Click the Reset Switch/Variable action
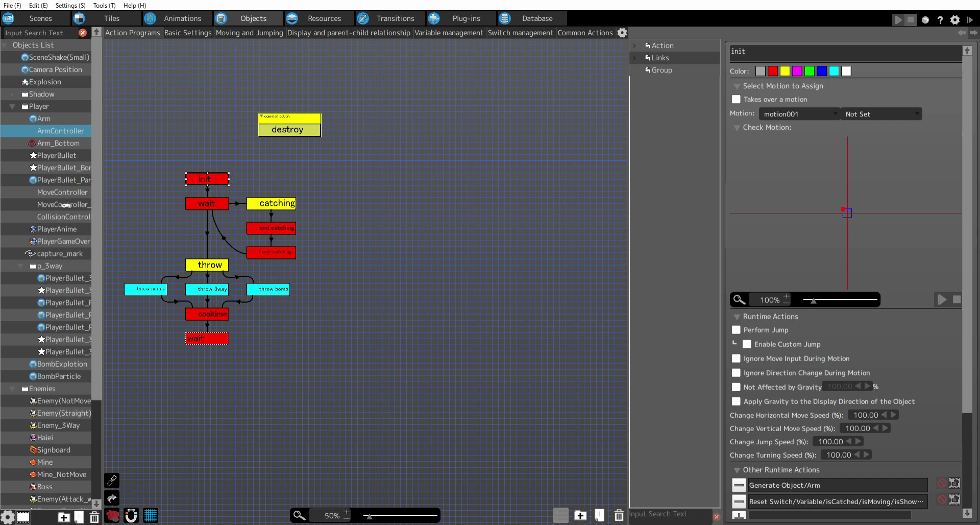The width and height of the screenshot is (980, 525). [837, 502]
